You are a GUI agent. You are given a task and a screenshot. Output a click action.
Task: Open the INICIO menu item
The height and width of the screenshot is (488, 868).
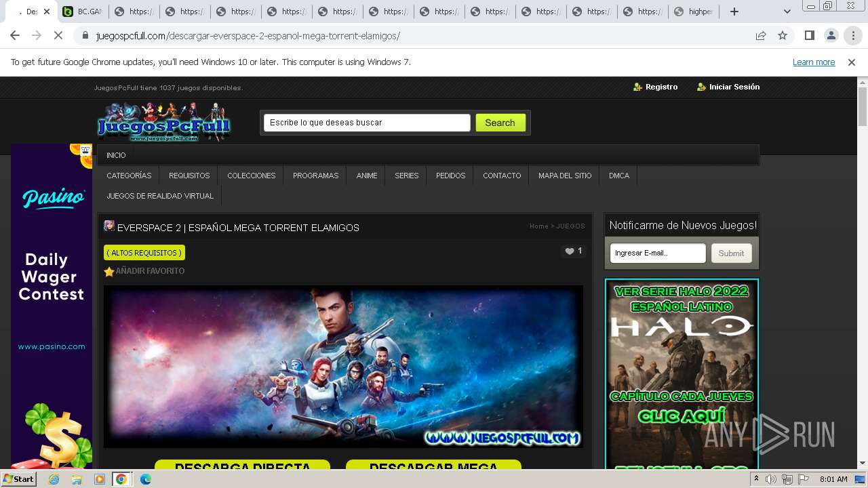pos(116,155)
